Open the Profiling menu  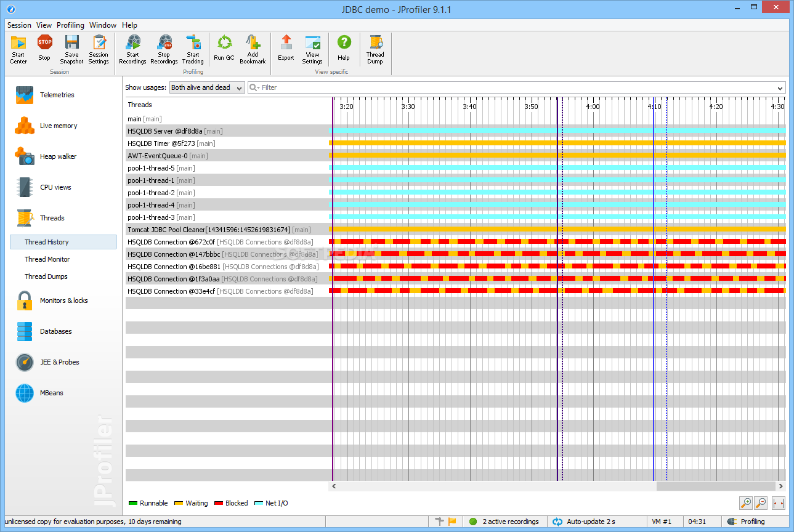[x=70, y=25]
